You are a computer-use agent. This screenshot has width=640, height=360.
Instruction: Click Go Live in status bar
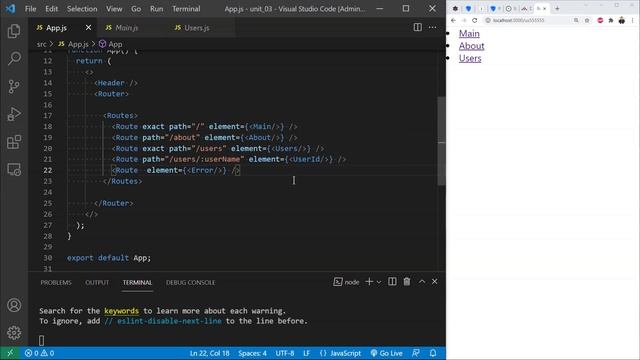coord(386,353)
